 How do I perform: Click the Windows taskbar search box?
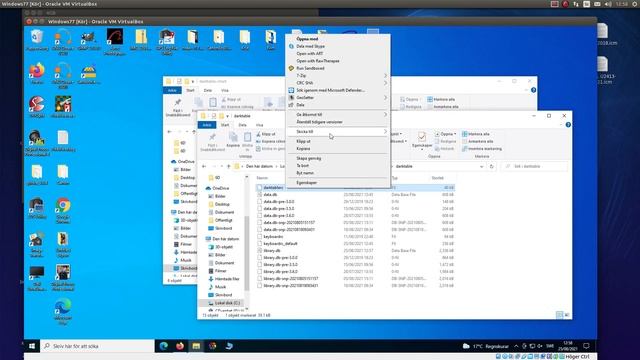98,346
